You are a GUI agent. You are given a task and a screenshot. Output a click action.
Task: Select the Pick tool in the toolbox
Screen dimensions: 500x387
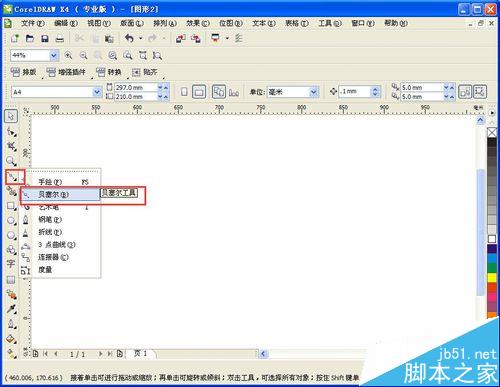(11, 116)
